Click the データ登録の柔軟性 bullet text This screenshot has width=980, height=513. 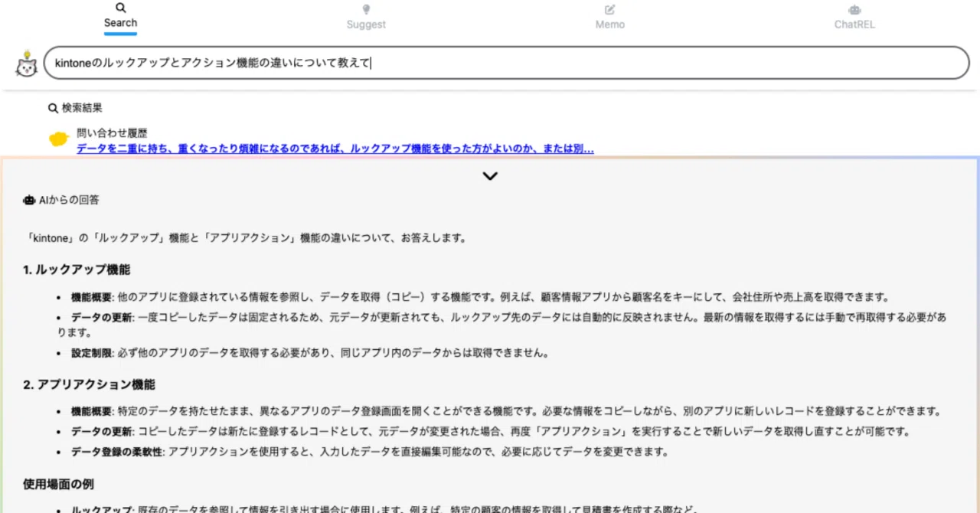pos(370,452)
